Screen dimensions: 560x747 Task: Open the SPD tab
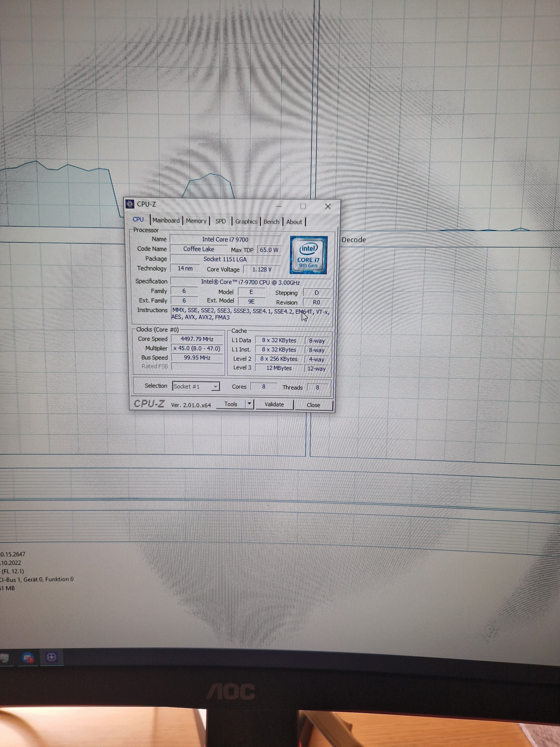click(x=220, y=221)
